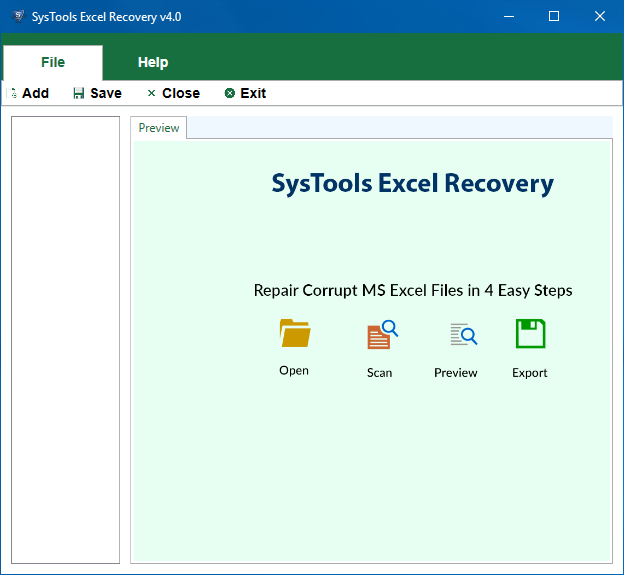Click Exit in the toolbar
Screen dimensions: 624x575
(x=245, y=93)
